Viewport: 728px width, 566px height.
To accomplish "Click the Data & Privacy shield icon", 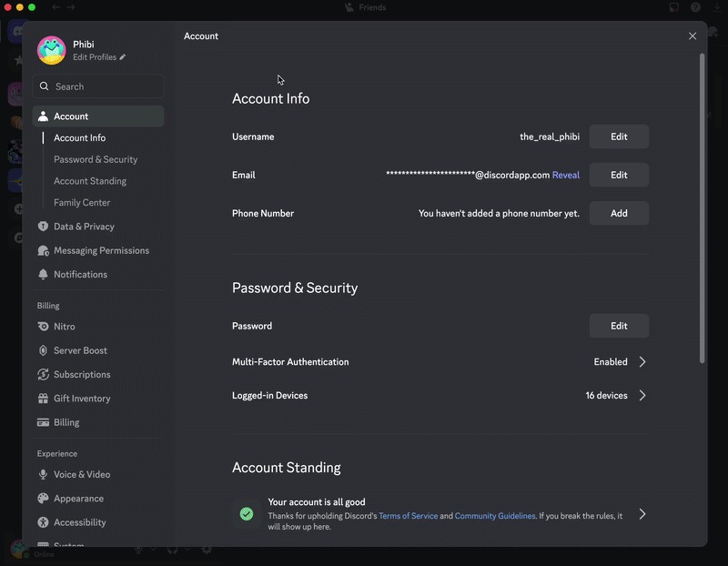I will (x=43, y=226).
